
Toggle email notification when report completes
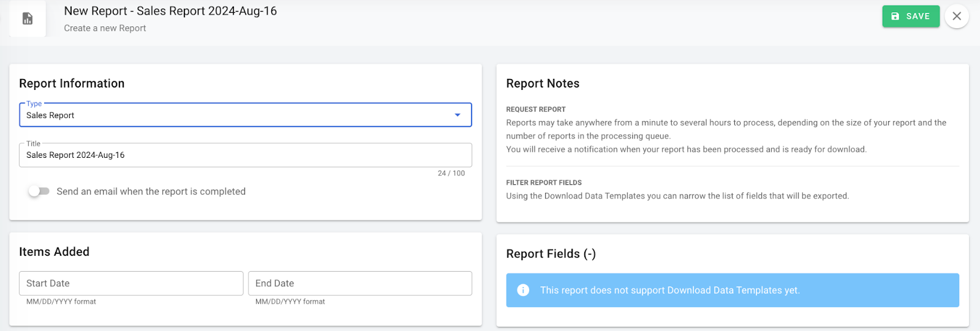click(39, 192)
